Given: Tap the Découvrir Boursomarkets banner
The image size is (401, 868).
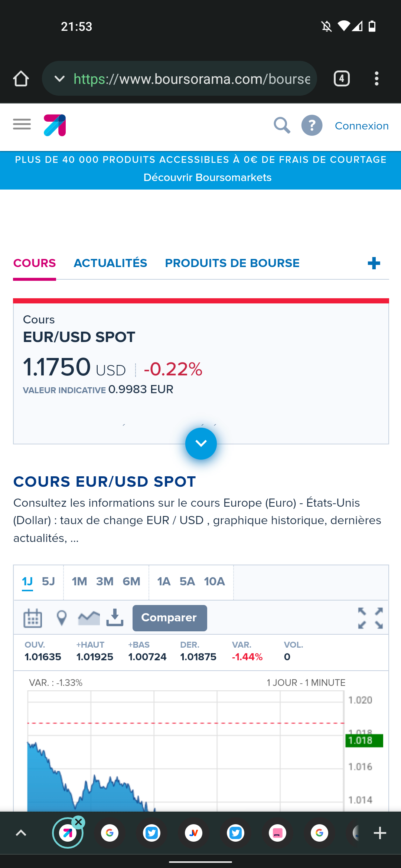Looking at the screenshot, I should [x=207, y=177].
